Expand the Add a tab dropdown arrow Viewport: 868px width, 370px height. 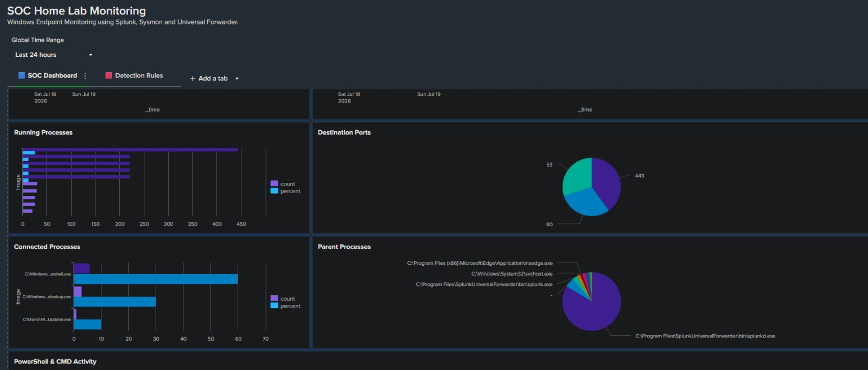[237, 79]
